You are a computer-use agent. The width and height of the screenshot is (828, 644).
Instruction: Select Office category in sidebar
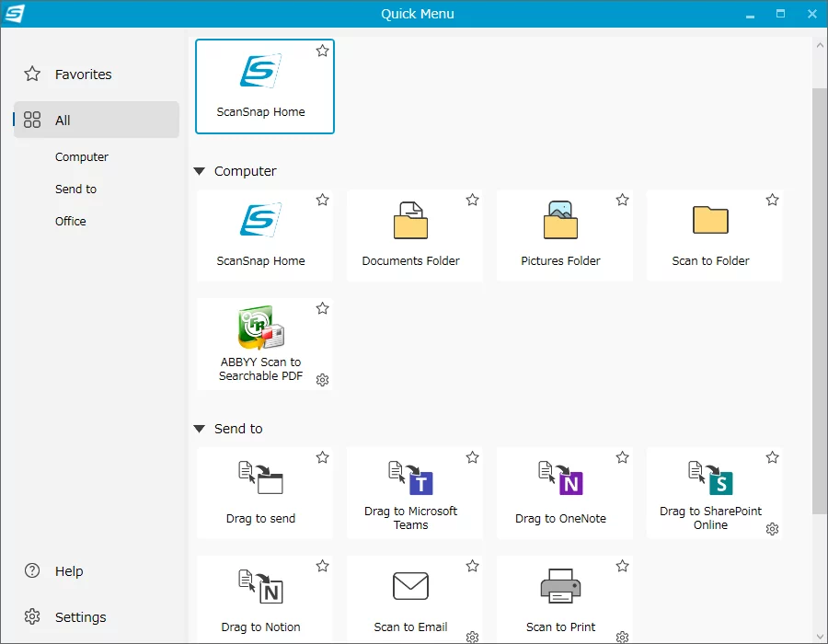pos(71,221)
